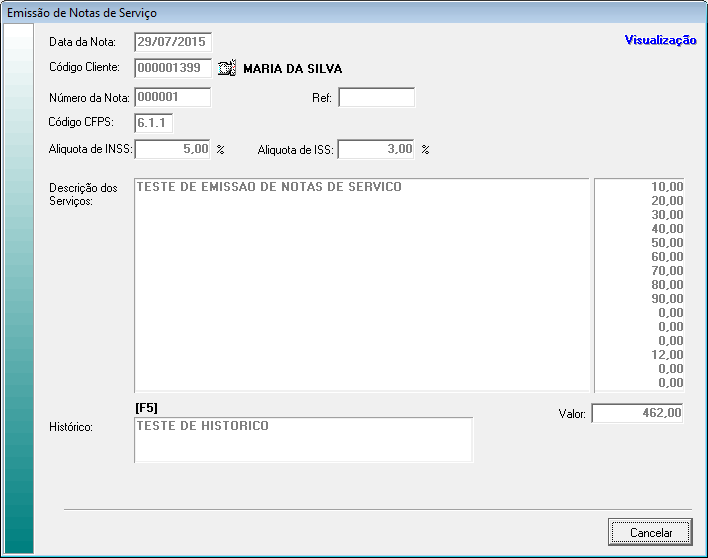708x558 pixels.
Task: Click the Histórico text box
Action: pyautogui.click(x=303, y=440)
